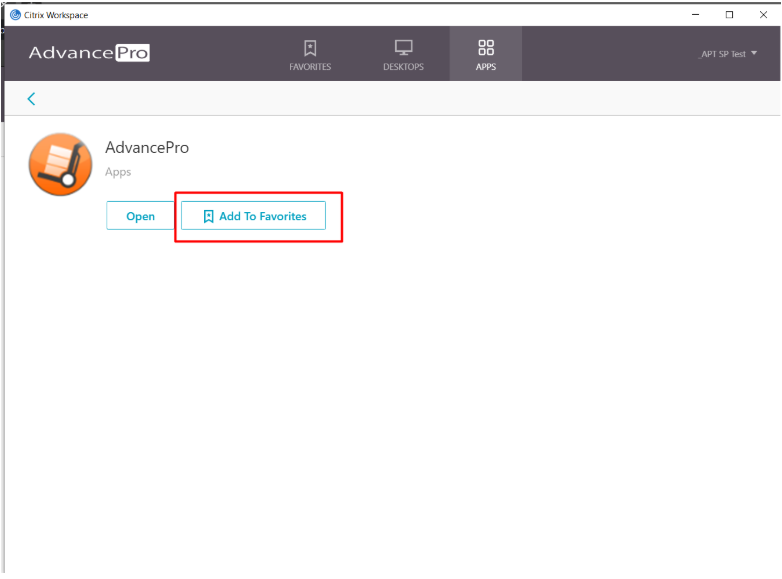Switch to the DESKTOPS tab label

pyautogui.click(x=403, y=67)
